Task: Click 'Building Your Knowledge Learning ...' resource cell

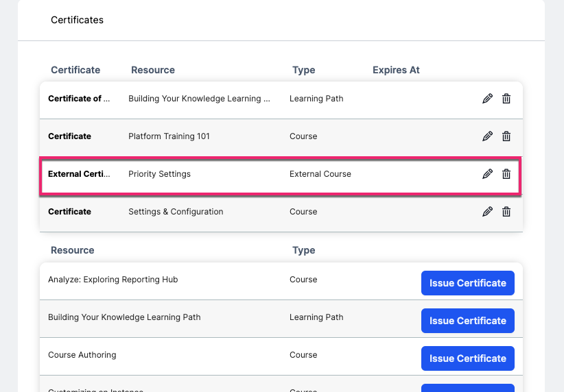Action: 199,99
